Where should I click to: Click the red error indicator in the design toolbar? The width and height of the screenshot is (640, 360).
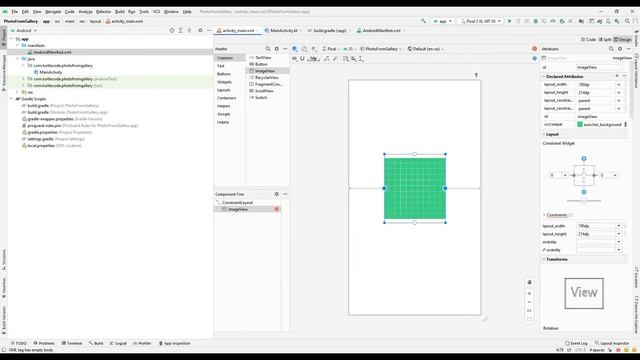pyautogui.click(x=534, y=49)
